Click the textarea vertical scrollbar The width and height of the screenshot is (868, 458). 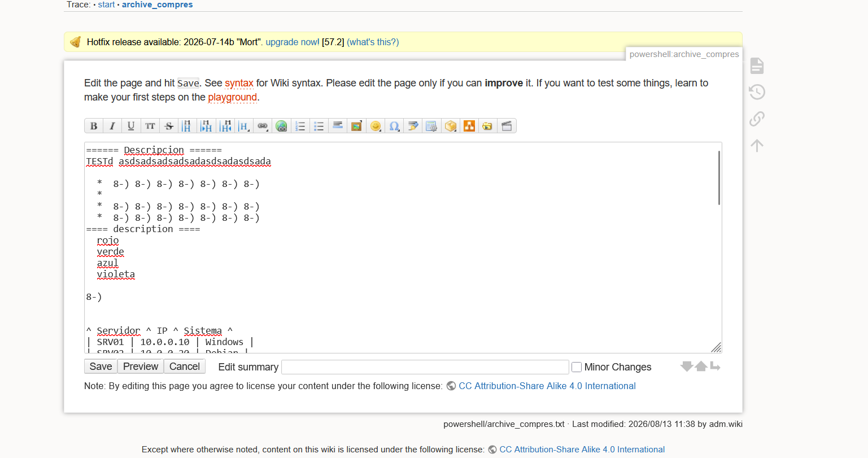pyautogui.click(x=719, y=178)
